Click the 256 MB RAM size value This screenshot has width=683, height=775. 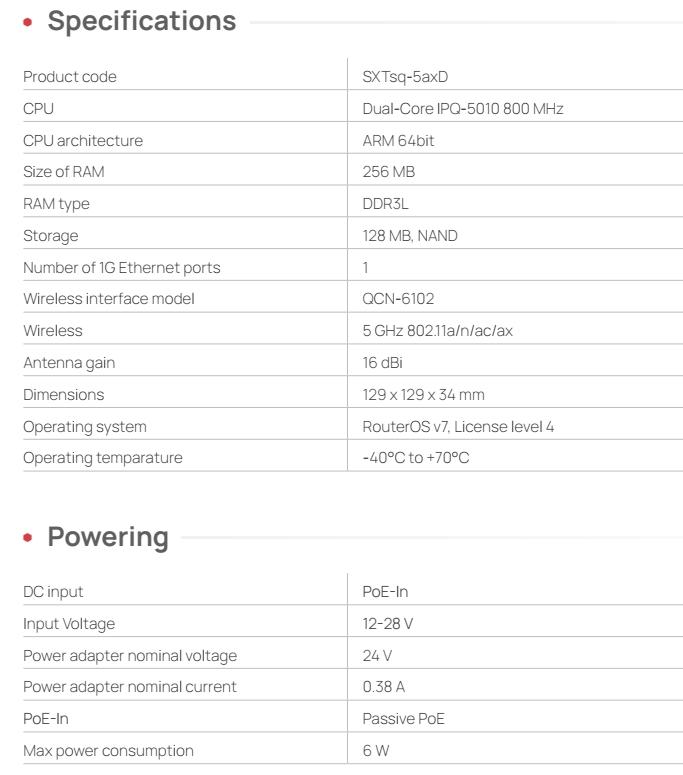click(x=388, y=172)
